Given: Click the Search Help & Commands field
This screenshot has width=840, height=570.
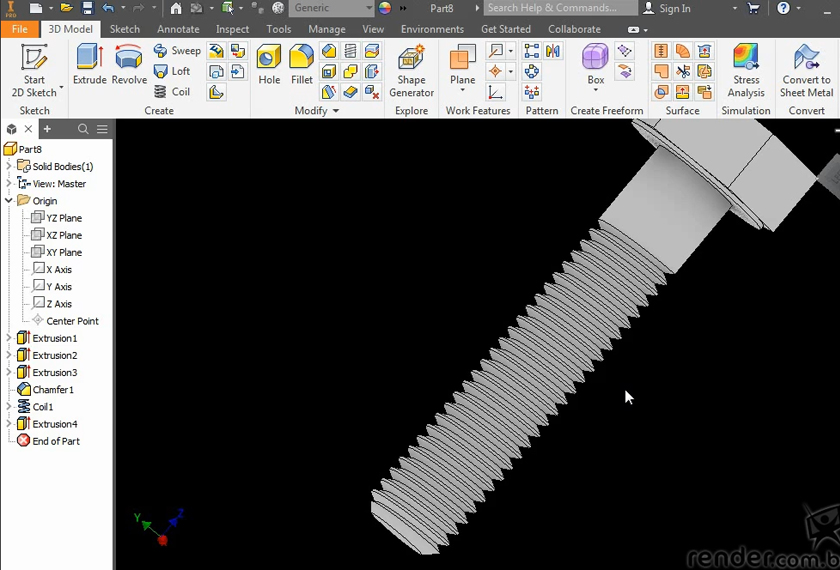Looking at the screenshot, I should (x=558, y=8).
